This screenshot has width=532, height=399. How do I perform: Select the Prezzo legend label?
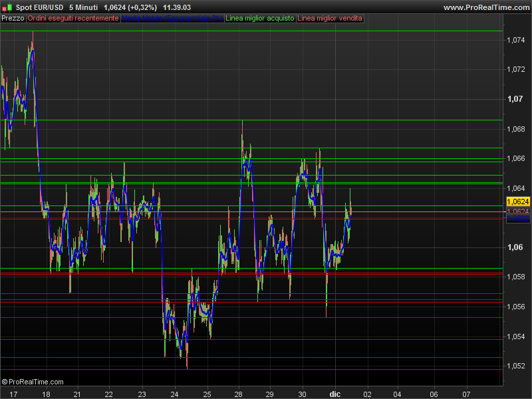(13, 19)
